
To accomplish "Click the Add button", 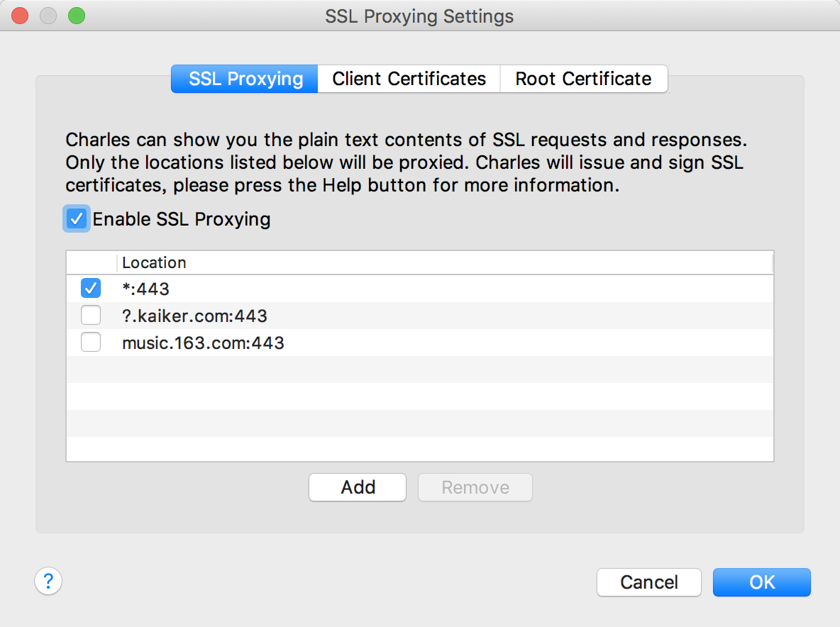I will pyautogui.click(x=358, y=487).
